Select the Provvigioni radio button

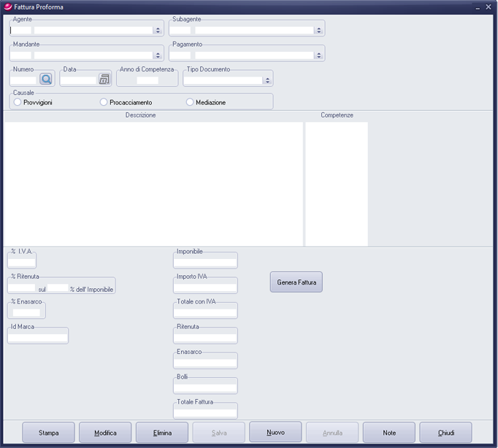(18, 102)
